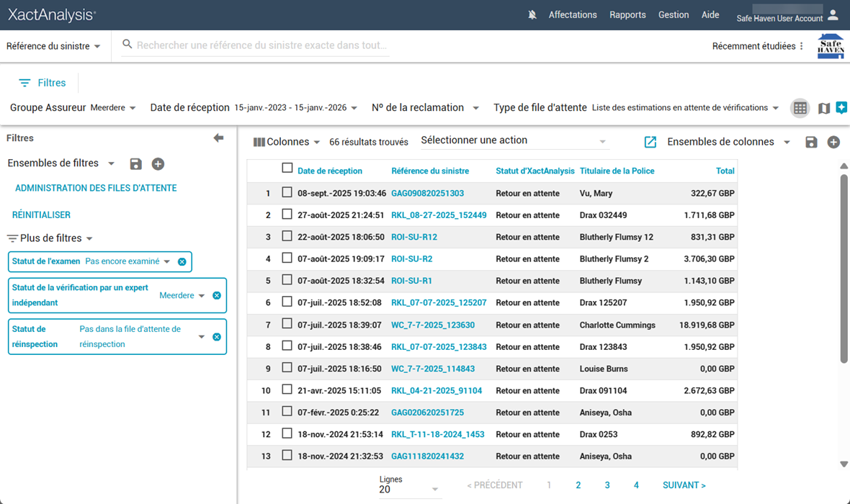Select the checkbox for row 7
Image resolution: width=850 pixels, height=504 pixels.
pyautogui.click(x=287, y=324)
